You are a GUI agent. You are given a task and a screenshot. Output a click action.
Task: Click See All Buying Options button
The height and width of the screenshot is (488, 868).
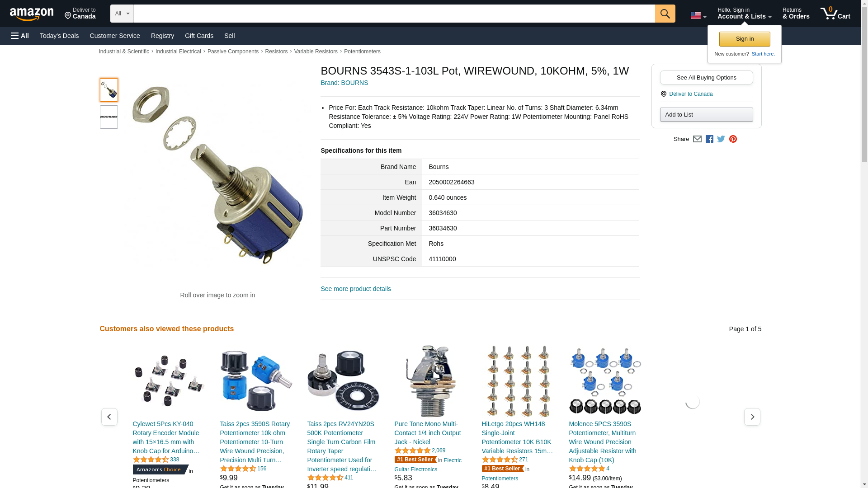[x=706, y=77]
